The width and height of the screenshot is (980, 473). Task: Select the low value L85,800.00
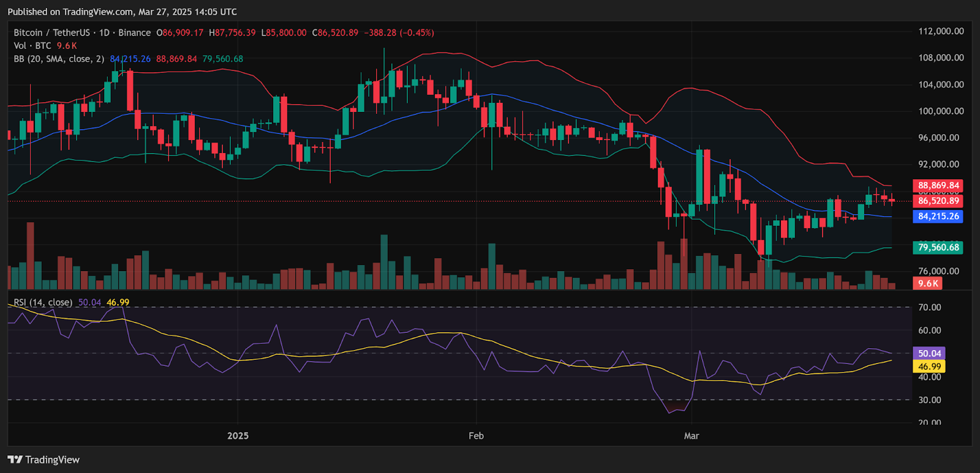coord(284,32)
